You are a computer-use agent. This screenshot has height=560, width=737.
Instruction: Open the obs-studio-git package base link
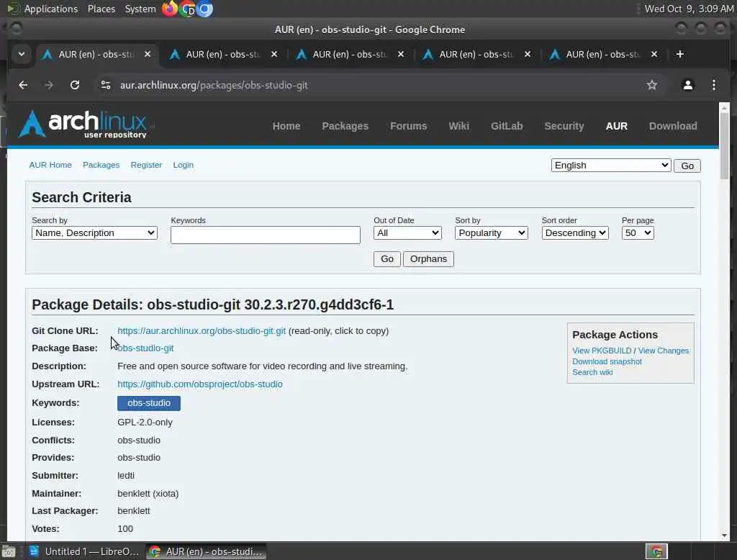[145, 348]
